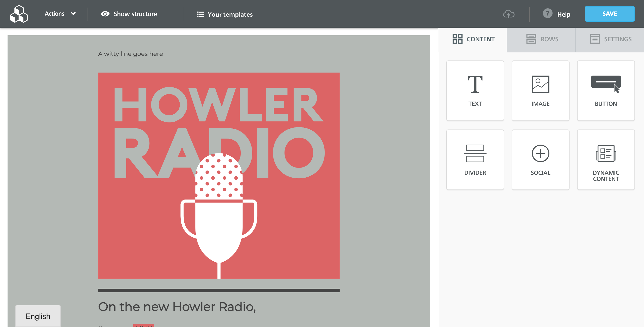Viewport: 644px width, 327px height.
Task: Select the Social content block
Action: pyautogui.click(x=540, y=160)
